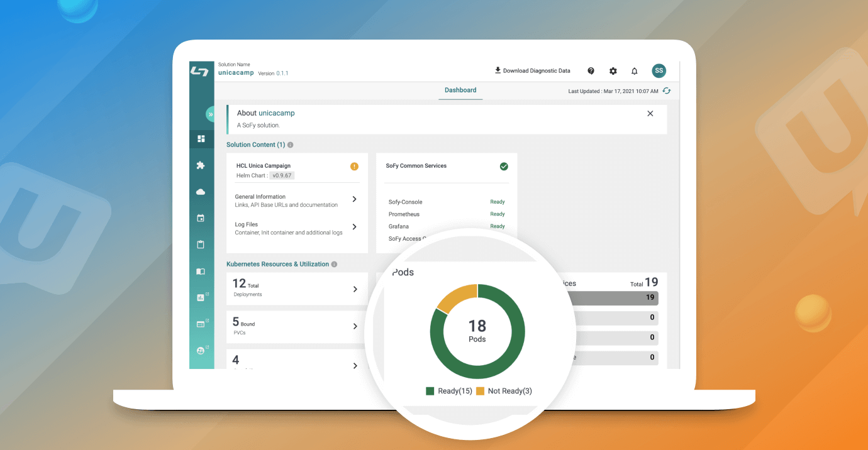Image resolution: width=868 pixels, height=450 pixels.
Task: Open the SS user avatar menu
Action: [659, 70]
